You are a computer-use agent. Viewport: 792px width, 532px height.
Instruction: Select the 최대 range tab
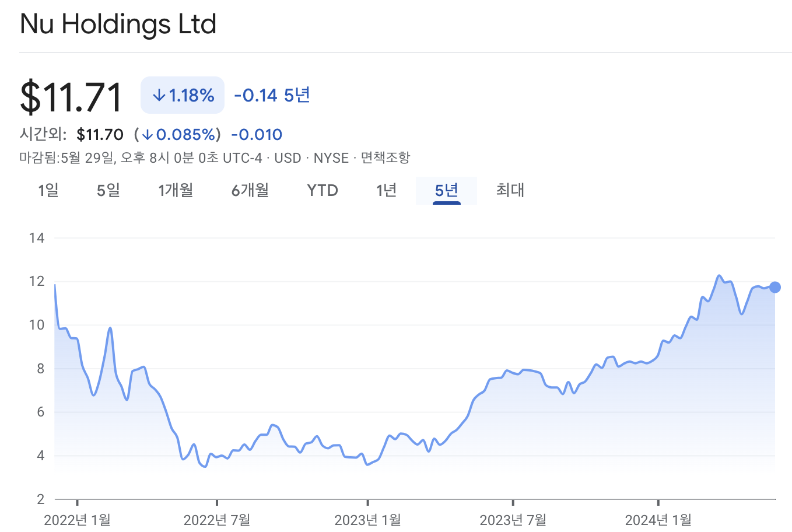point(510,190)
